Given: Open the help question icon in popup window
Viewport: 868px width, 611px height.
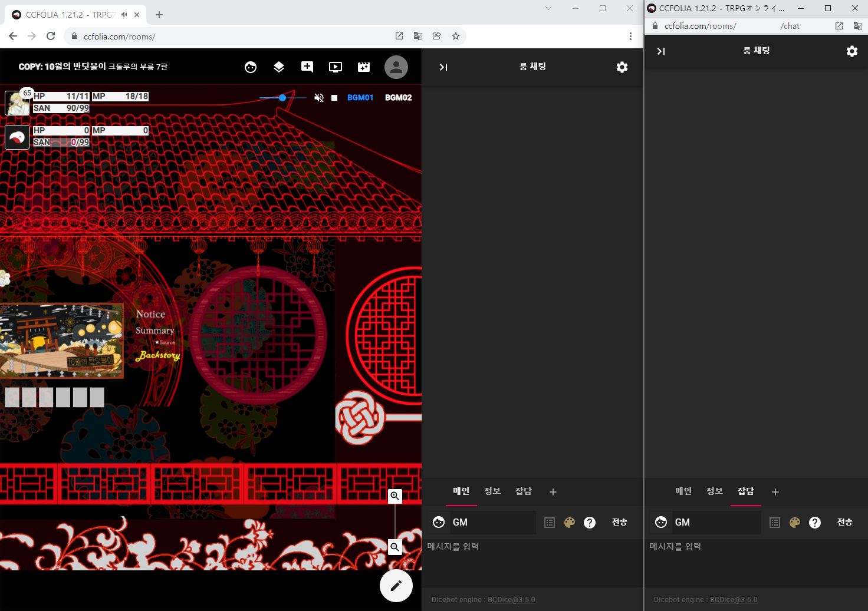Looking at the screenshot, I should (815, 523).
